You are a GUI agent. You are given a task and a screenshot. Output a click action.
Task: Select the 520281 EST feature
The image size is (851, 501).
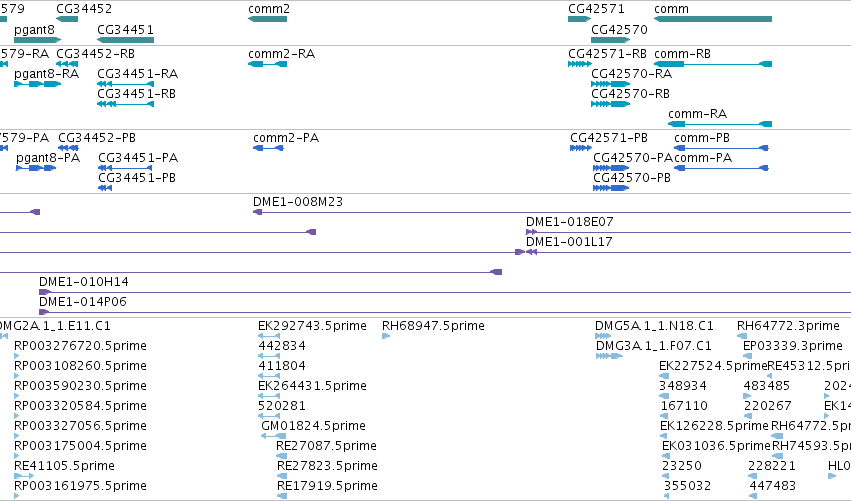[269, 417]
